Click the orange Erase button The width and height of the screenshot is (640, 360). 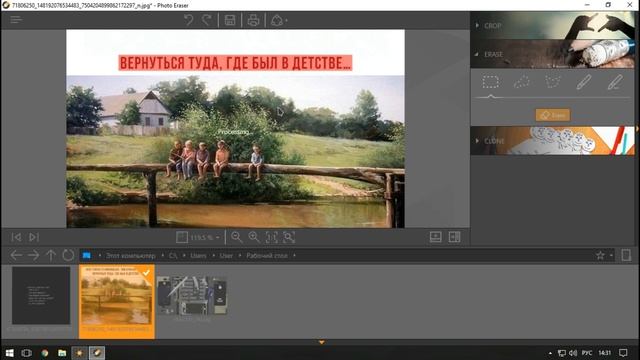coord(553,115)
